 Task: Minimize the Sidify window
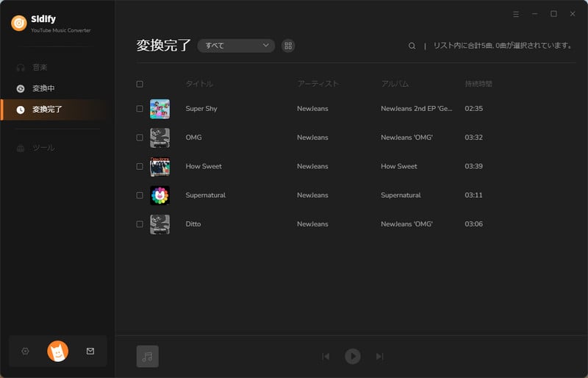535,14
